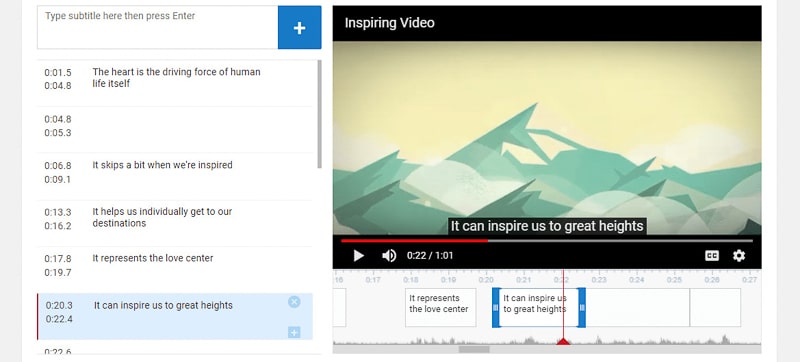Screen dimensions: 800x362
Task: Play the Inspiring Video
Action: 359,255
